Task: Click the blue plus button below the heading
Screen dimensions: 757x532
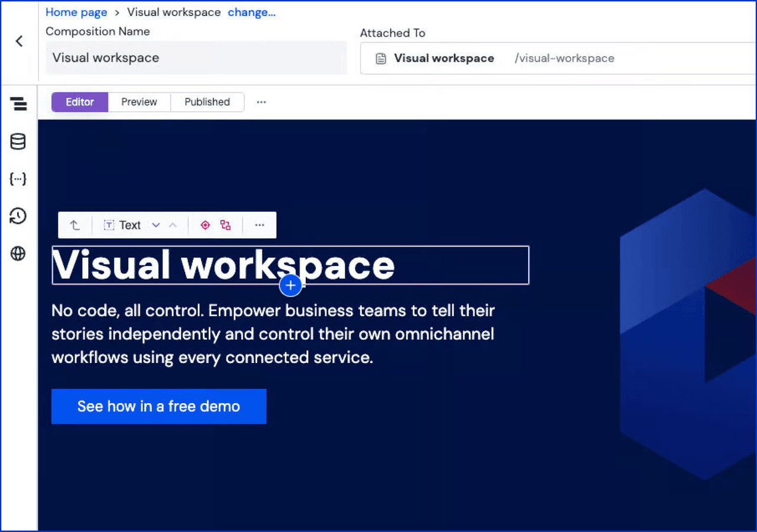Action: point(290,285)
